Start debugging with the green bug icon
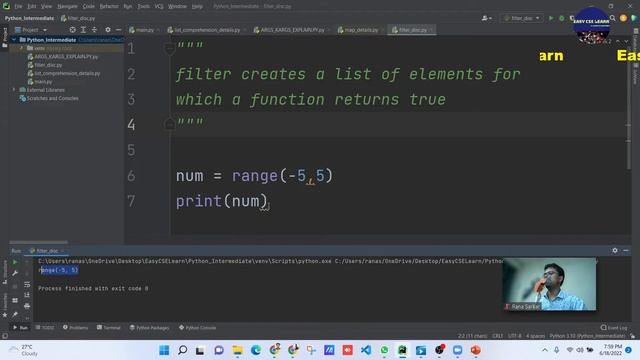 pos(562,18)
